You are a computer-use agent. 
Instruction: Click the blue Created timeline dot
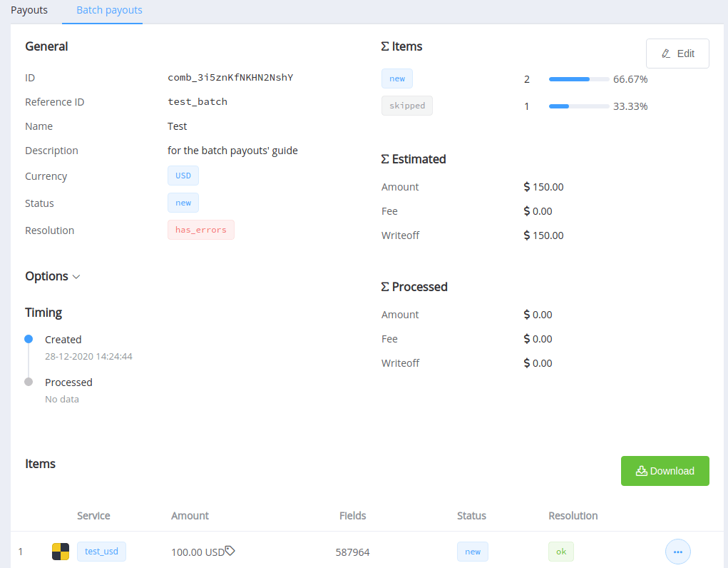29,340
